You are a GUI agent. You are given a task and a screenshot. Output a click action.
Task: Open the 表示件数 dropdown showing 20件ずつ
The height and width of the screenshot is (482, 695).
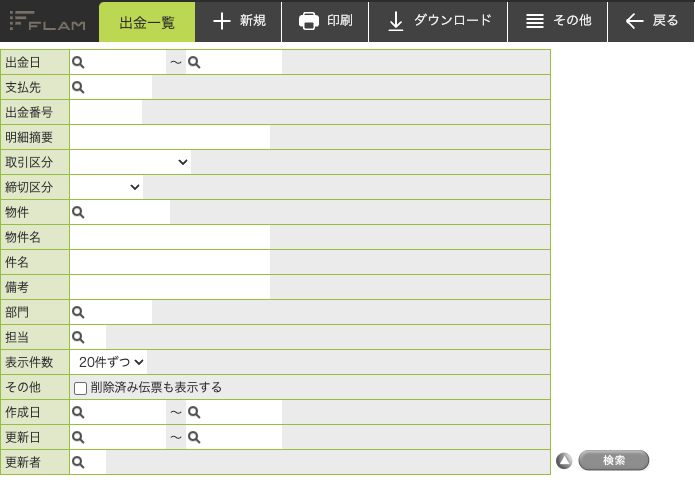[111, 362]
